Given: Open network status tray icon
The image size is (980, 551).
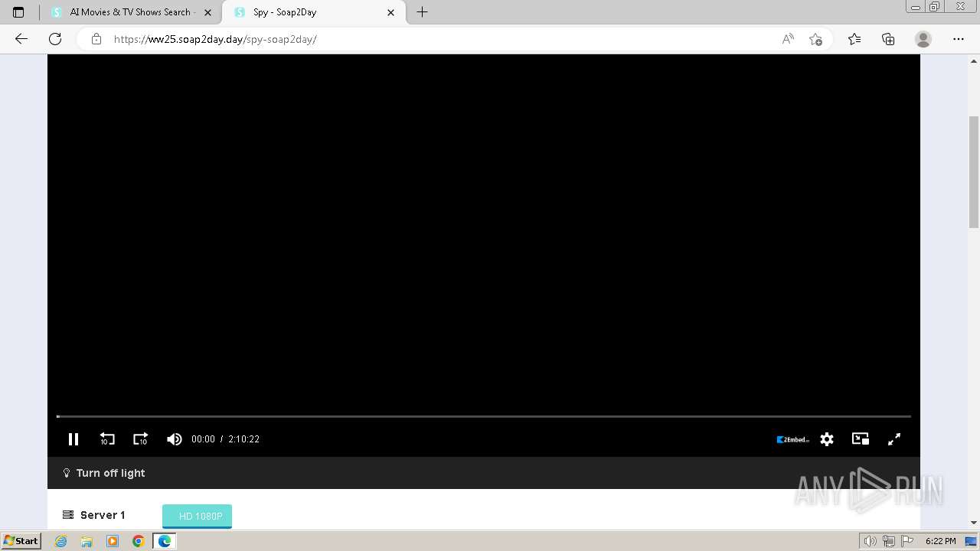Looking at the screenshot, I should click(889, 541).
